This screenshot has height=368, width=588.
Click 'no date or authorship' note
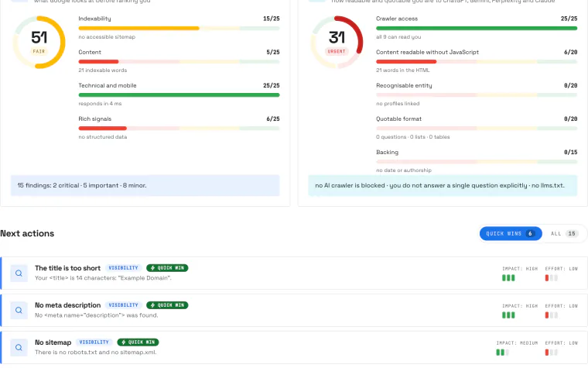coord(404,170)
